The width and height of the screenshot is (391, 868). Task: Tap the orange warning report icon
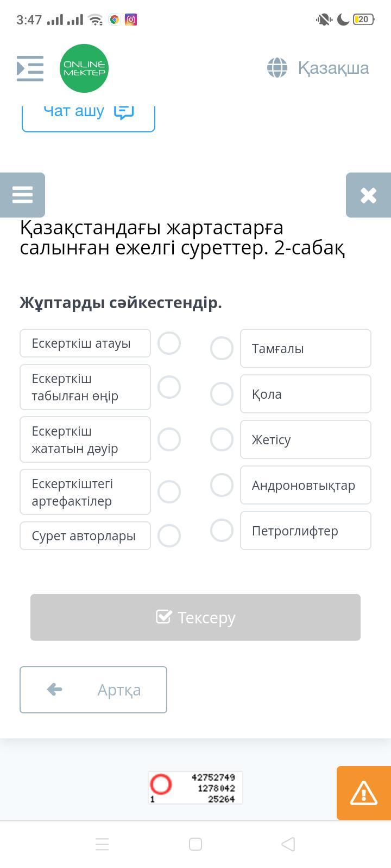click(x=363, y=793)
